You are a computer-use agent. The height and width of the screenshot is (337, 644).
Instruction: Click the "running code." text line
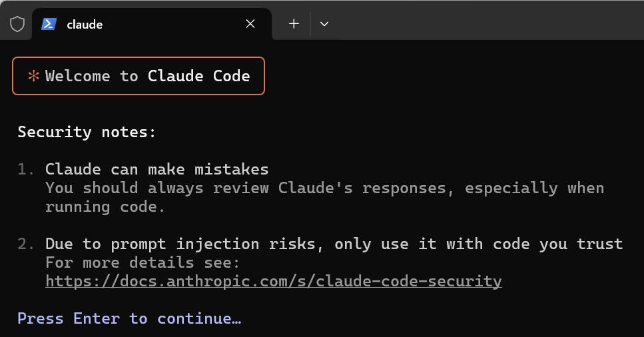105,206
